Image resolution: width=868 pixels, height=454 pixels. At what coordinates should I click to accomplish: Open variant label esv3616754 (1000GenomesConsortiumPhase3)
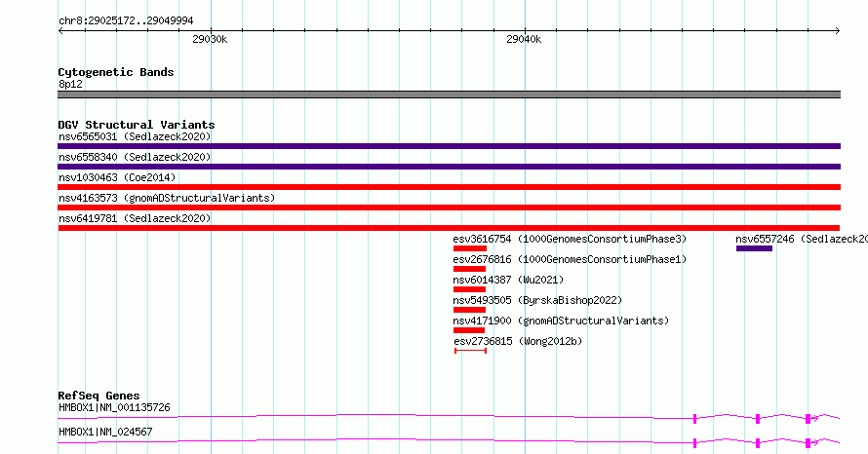coord(570,239)
